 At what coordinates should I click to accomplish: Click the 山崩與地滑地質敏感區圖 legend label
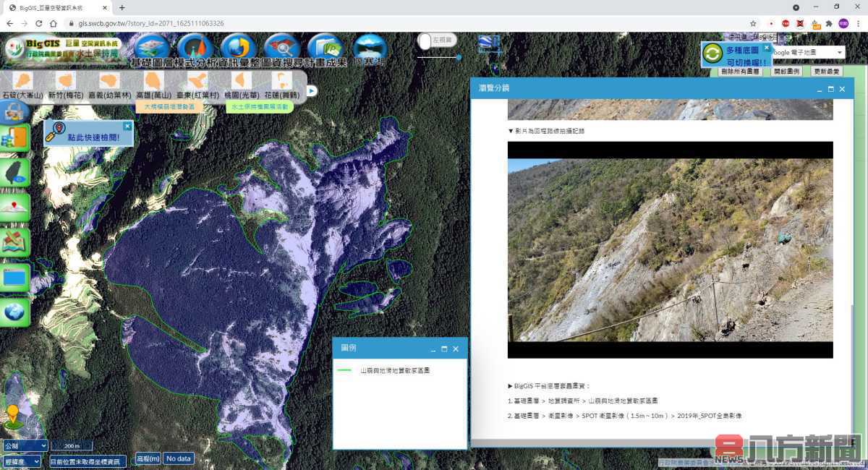(395, 370)
